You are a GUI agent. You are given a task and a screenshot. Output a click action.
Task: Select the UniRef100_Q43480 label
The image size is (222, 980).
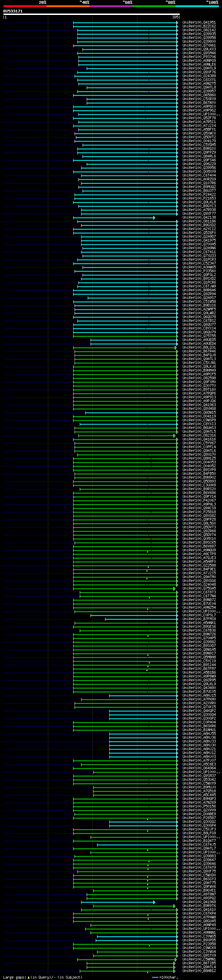coord(199,688)
